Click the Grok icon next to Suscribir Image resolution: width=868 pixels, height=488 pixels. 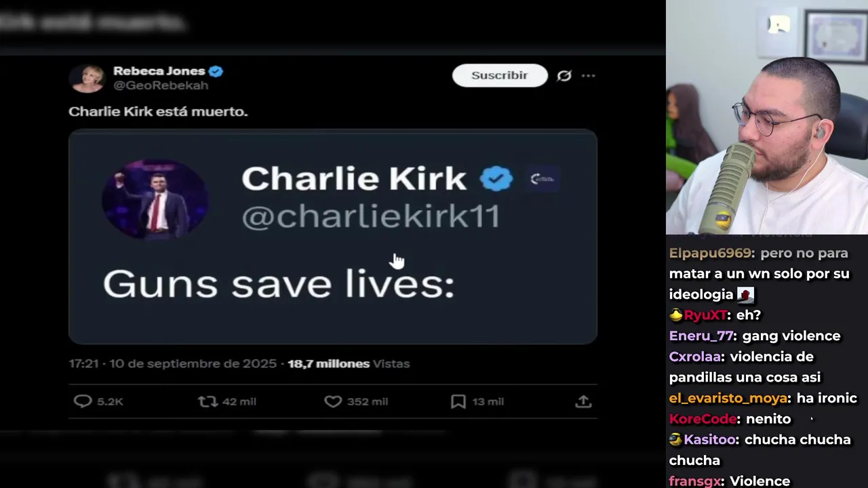click(x=564, y=76)
